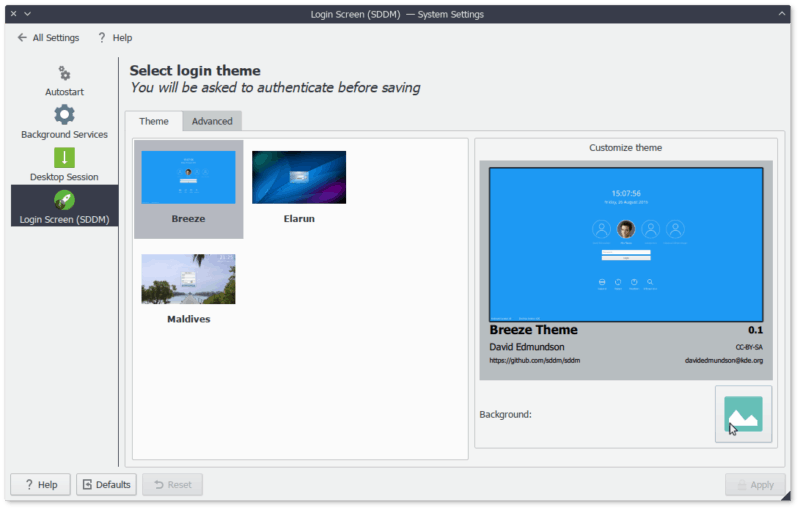
Task: Close the System Settings window
Action: tap(13, 13)
